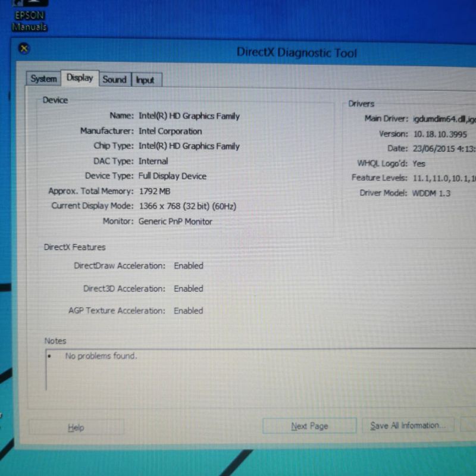Switch to the System tab
The width and height of the screenshot is (476, 476).
pyautogui.click(x=43, y=79)
